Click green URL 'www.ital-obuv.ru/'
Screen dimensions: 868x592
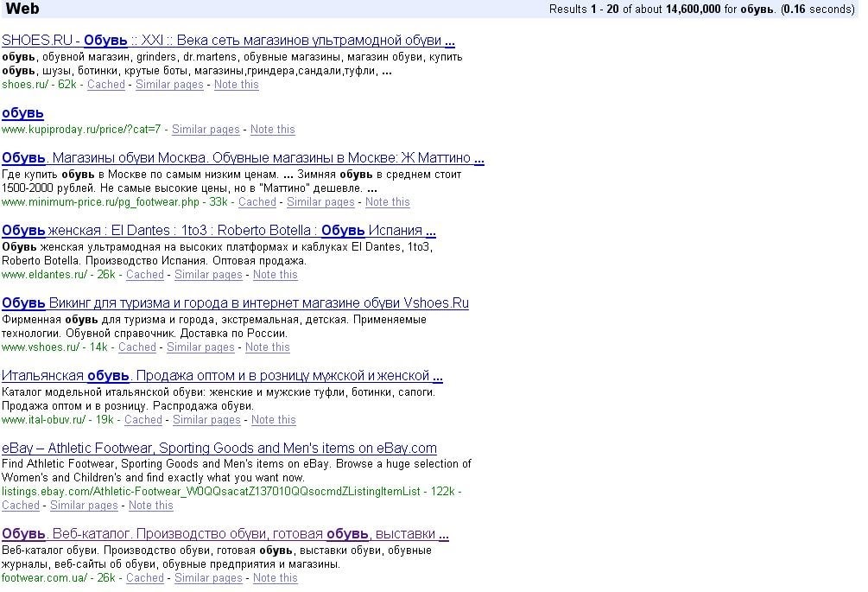click(x=44, y=419)
